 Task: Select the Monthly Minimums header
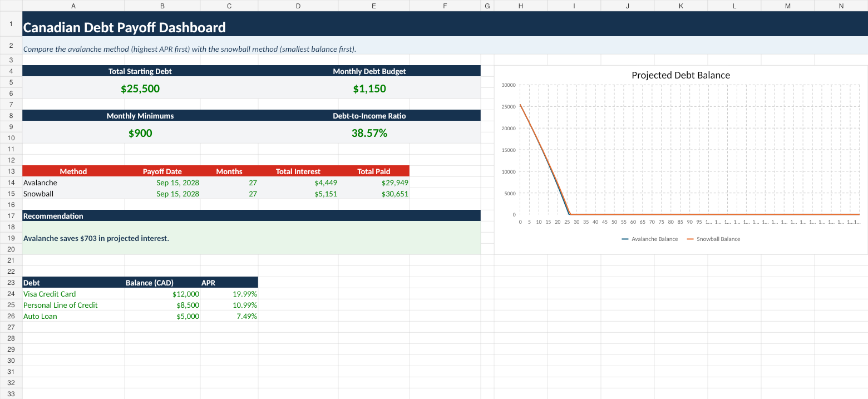140,116
